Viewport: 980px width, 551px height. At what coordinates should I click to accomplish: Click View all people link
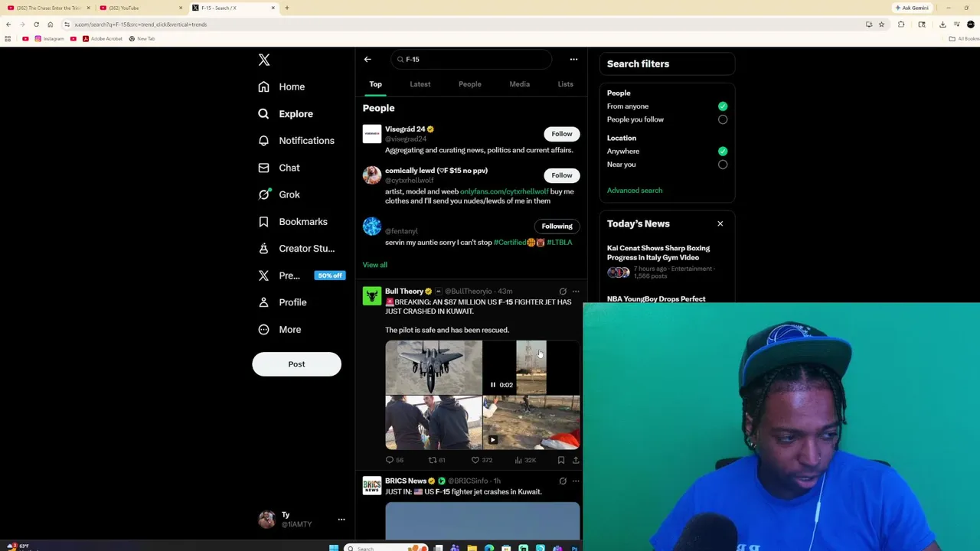[x=374, y=265]
